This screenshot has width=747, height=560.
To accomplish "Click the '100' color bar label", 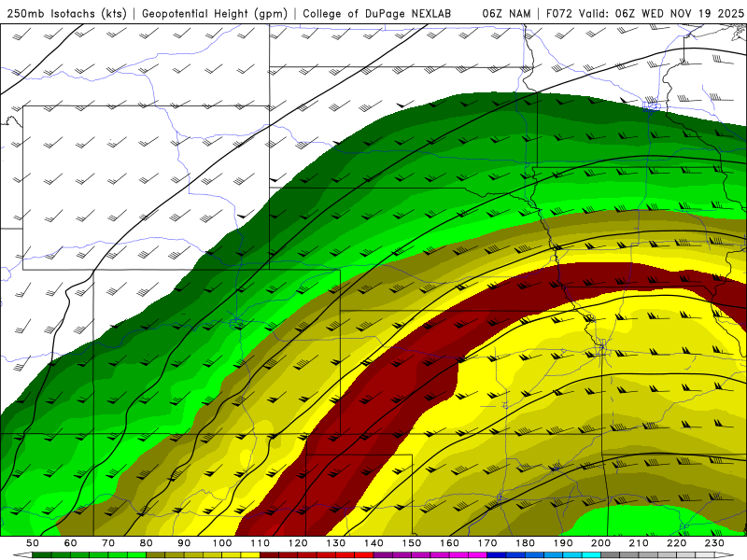I will click(222, 543).
